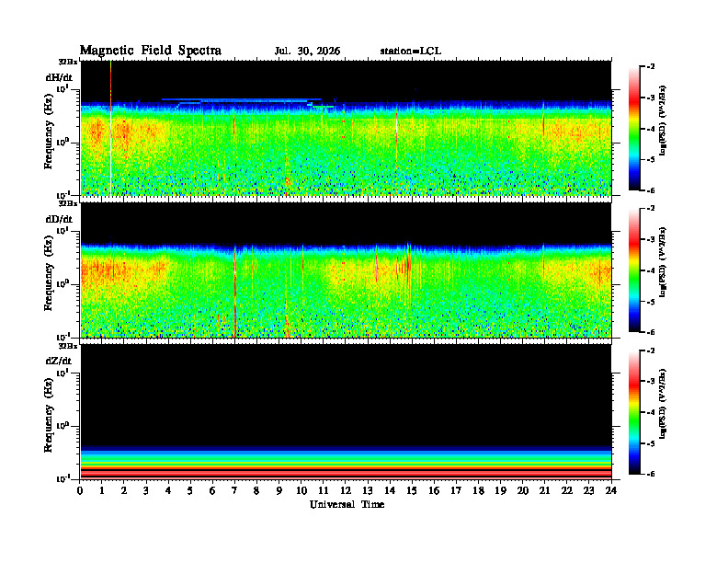Click hour 17 tick label on Universal Time axis
This screenshot has width=728, height=563.
(456, 490)
